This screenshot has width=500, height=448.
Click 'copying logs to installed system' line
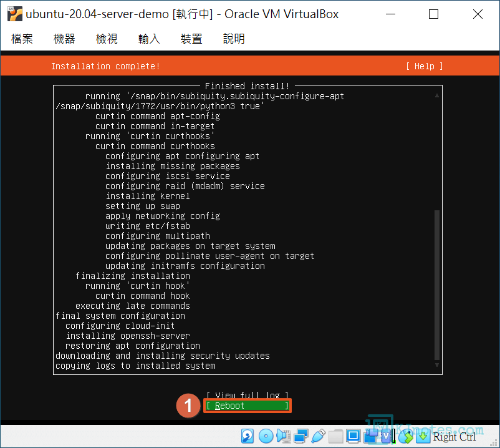tap(135, 366)
